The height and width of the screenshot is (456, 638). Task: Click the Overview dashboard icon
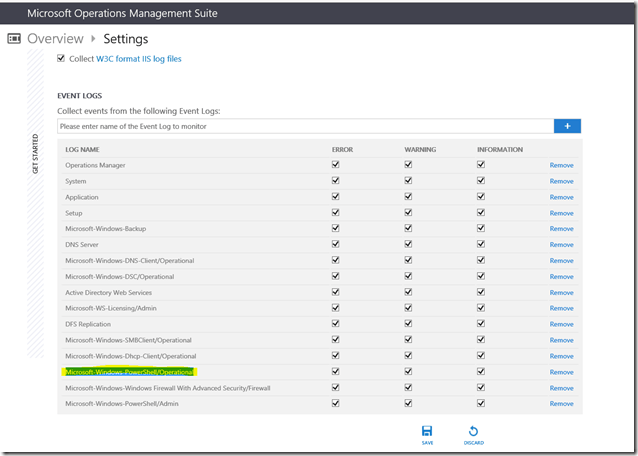coord(14,39)
